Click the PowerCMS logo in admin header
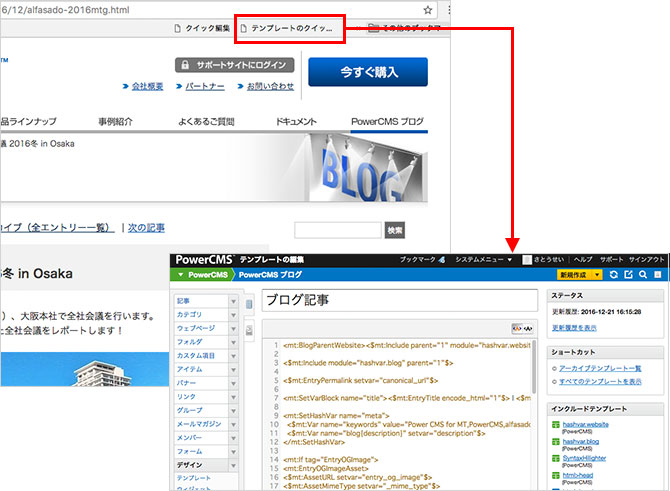The image size is (670, 491). click(x=204, y=259)
